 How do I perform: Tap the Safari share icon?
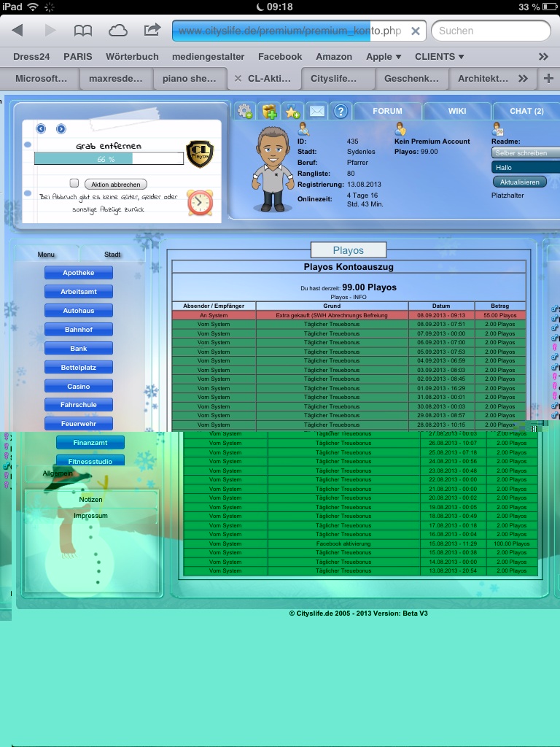coord(152,31)
